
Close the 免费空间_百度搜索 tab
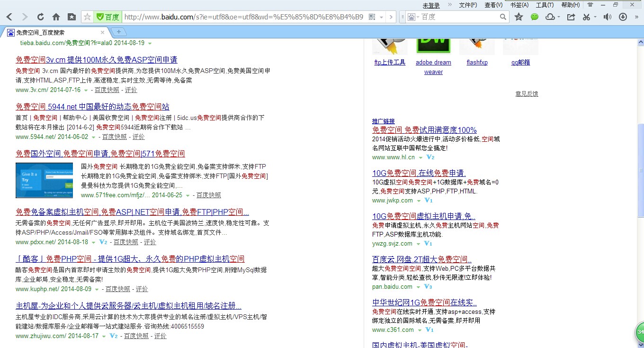coord(102,32)
